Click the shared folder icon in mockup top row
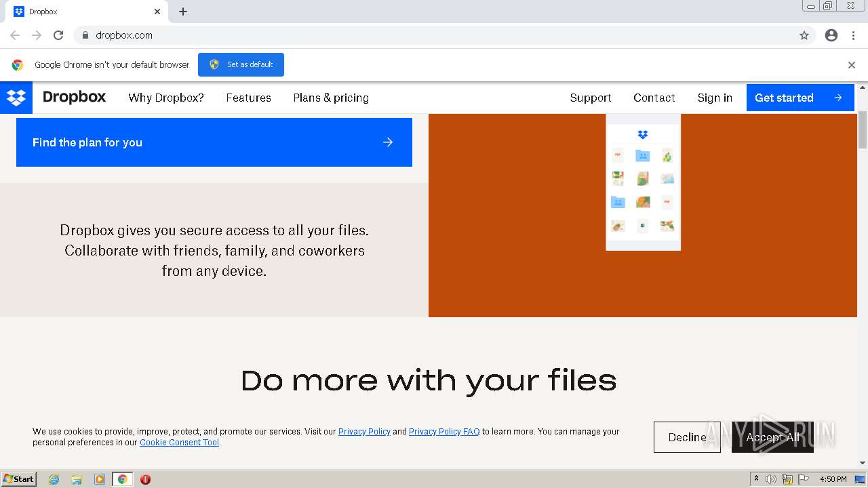868x488 pixels. point(643,156)
